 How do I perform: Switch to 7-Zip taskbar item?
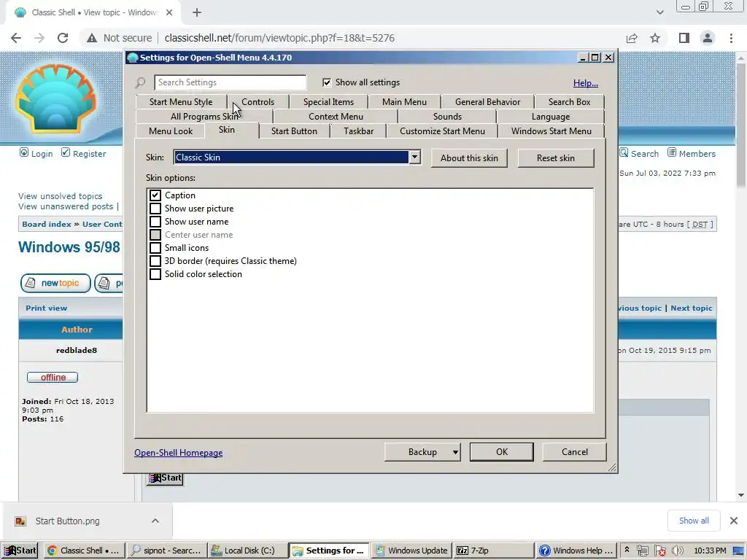point(494,551)
